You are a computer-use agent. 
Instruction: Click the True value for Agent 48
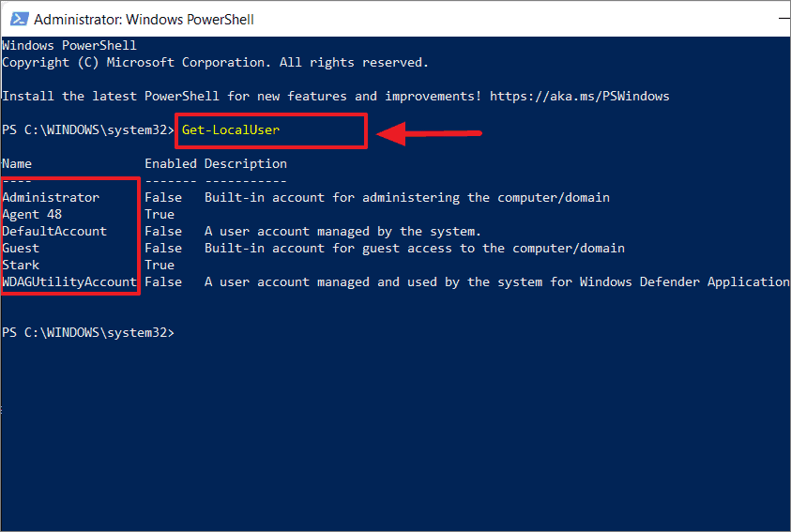point(160,214)
